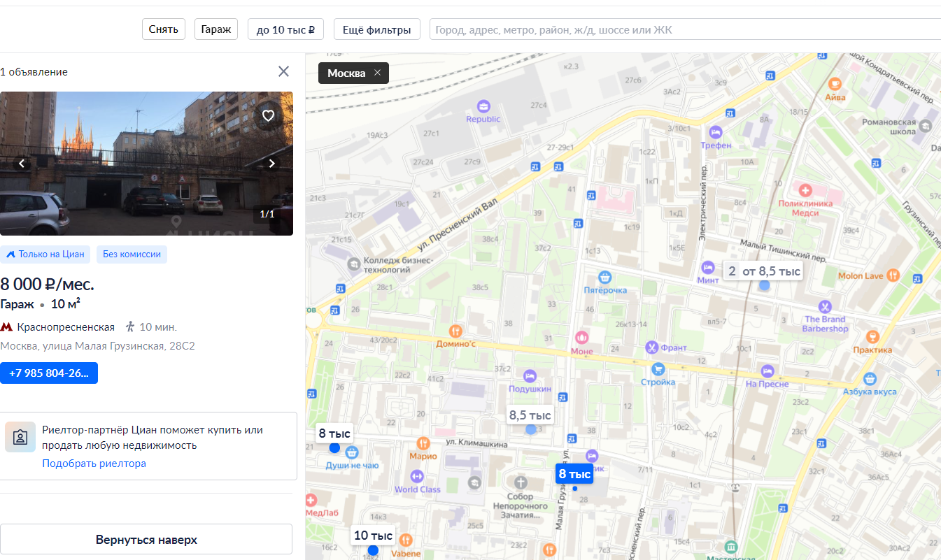Click The Brand Barbershop scissors icon

pyautogui.click(x=826, y=306)
